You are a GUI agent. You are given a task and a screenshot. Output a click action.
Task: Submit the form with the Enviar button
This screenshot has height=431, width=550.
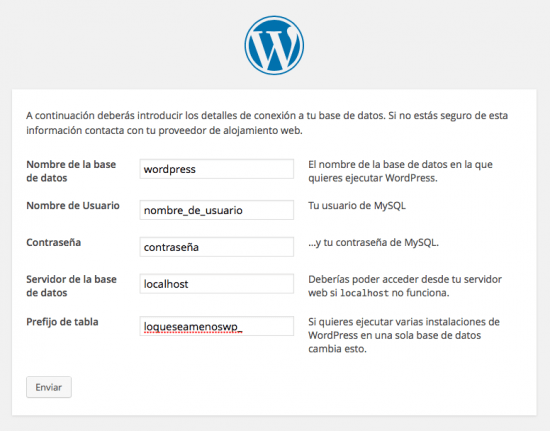49,387
